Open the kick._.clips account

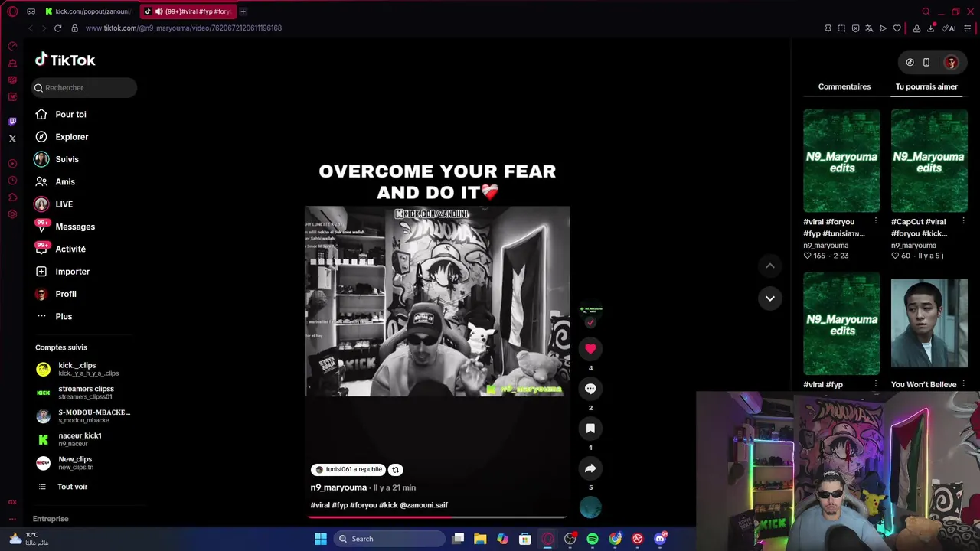(x=84, y=369)
